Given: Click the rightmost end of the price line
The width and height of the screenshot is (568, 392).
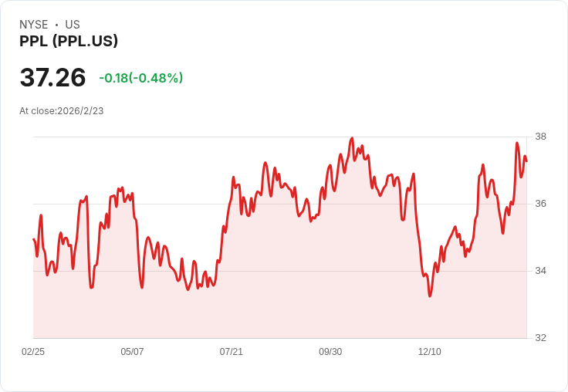Looking at the screenshot, I should tap(526, 161).
